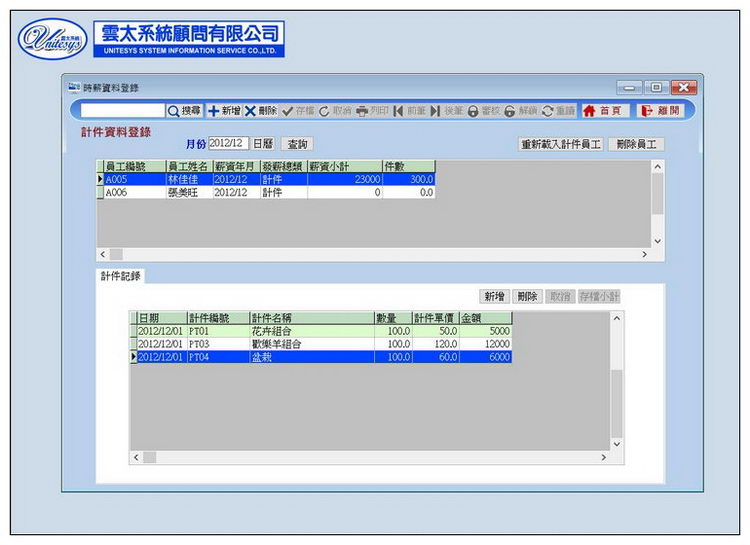Image resolution: width=750 pixels, height=545 pixels.
Task: Click the 離開 exit button
Action: (x=660, y=111)
